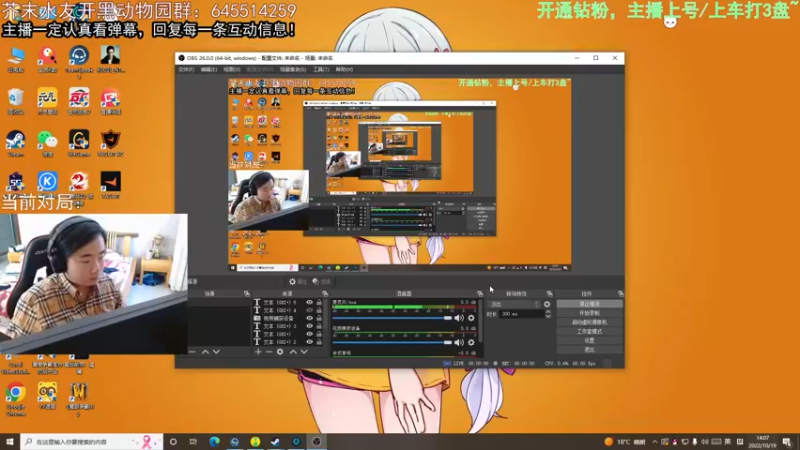Open the yellow W Warcraft desktop shortcut

pyautogui.click(x=79, y=399)
